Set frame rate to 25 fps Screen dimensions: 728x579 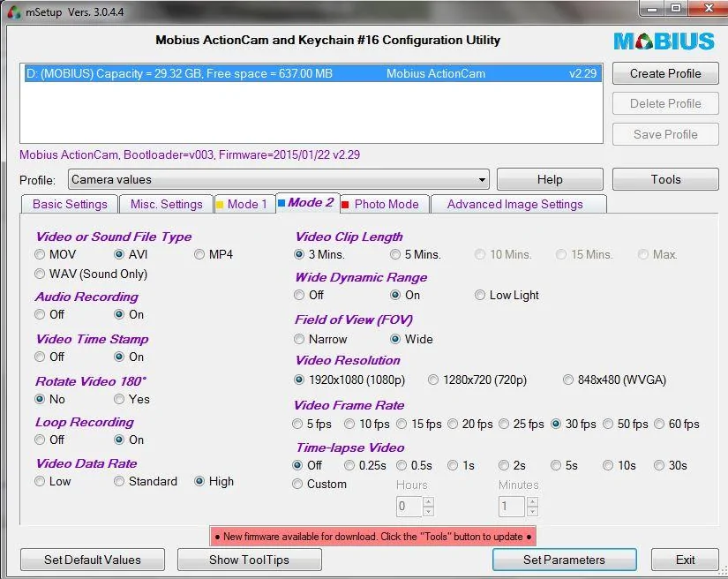tap(522, 424)
